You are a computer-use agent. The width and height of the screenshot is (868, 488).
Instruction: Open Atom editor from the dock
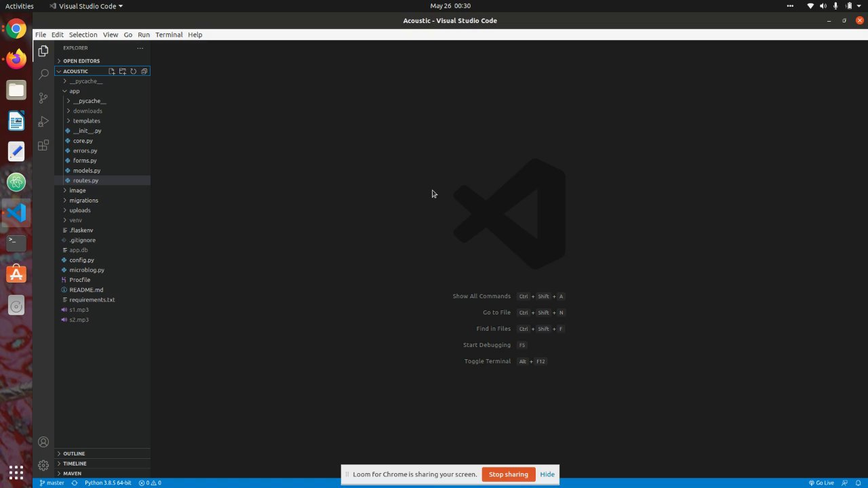click(x=16, y=182)
